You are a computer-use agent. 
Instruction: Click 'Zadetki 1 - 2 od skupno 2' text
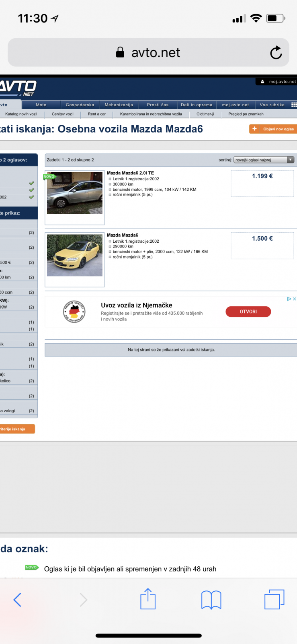tap(70, 160)
